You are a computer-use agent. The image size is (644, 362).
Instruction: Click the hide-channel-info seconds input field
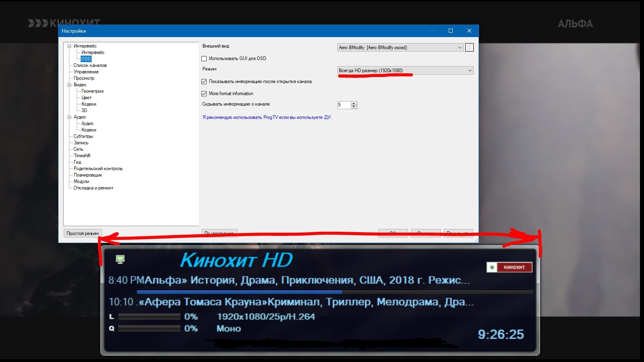[344, 105]
